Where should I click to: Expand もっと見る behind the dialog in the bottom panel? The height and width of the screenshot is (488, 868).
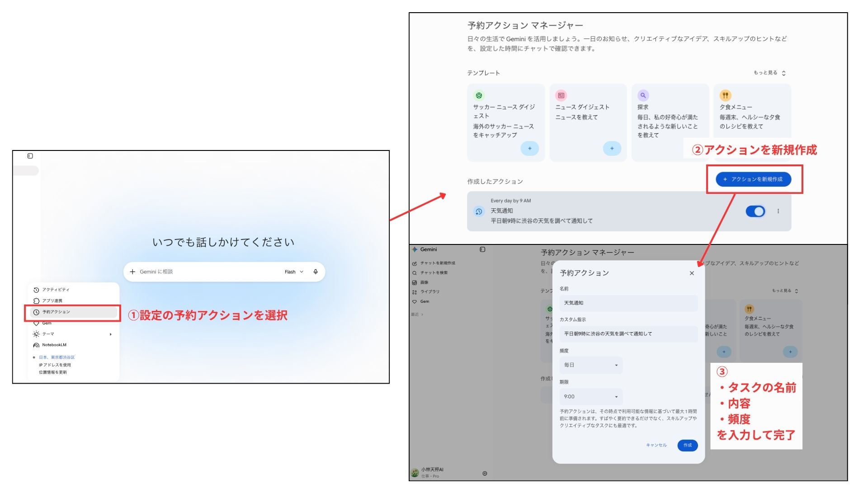[x=785, y=291]
